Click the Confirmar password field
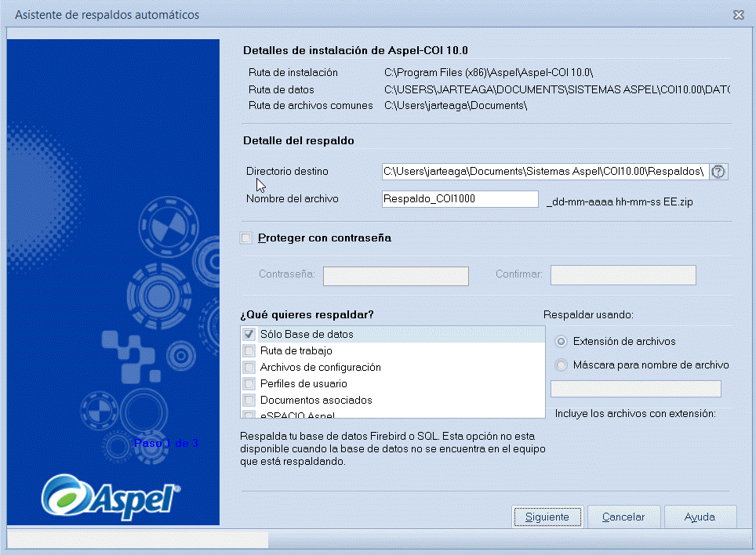 pos(622,274)
